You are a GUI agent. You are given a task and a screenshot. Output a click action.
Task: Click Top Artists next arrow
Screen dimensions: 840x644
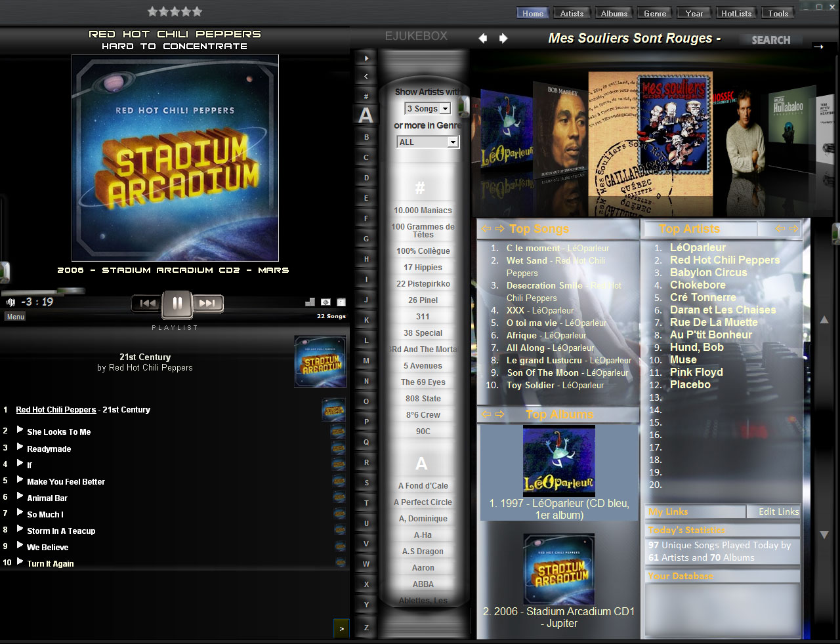coord(793,229)
